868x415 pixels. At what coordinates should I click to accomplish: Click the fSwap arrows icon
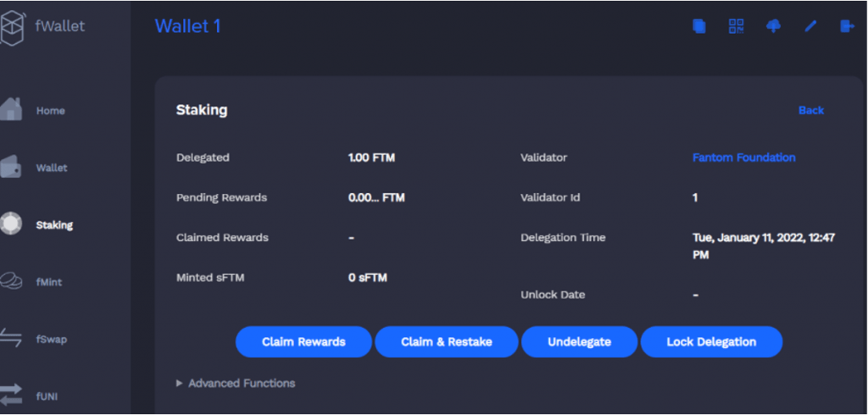(x=11, y=339)
